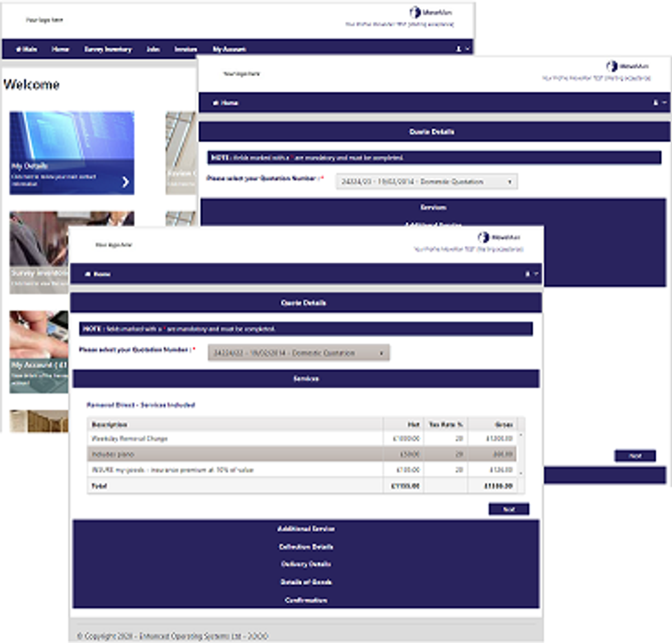Expand Collection Details section
The height and width of the screenshot is (643, 672).
coord(306,547)
